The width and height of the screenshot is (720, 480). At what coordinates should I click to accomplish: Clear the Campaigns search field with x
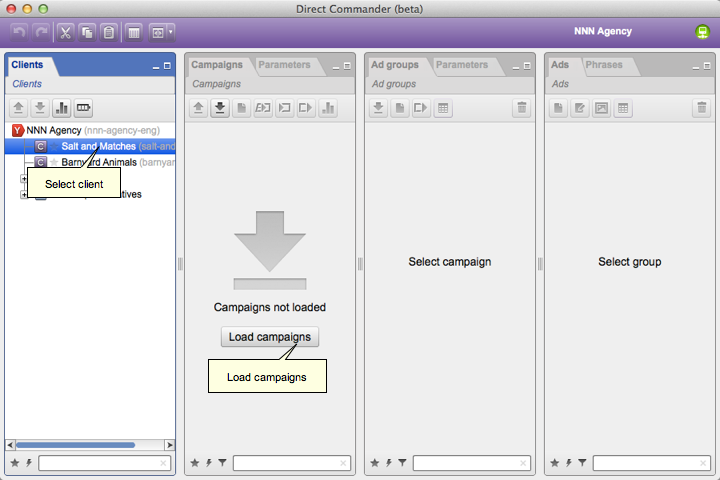tap(343, 463)
